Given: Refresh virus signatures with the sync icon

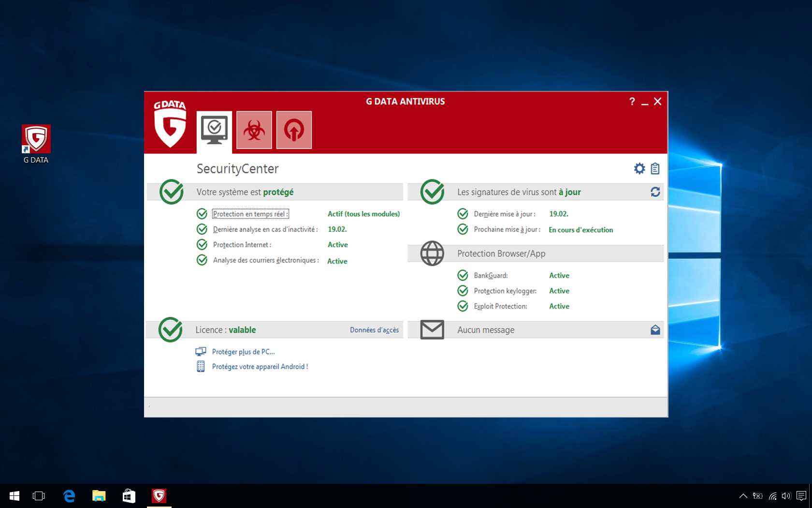Looking at the screenshot, I should click(x=655, y=192).
